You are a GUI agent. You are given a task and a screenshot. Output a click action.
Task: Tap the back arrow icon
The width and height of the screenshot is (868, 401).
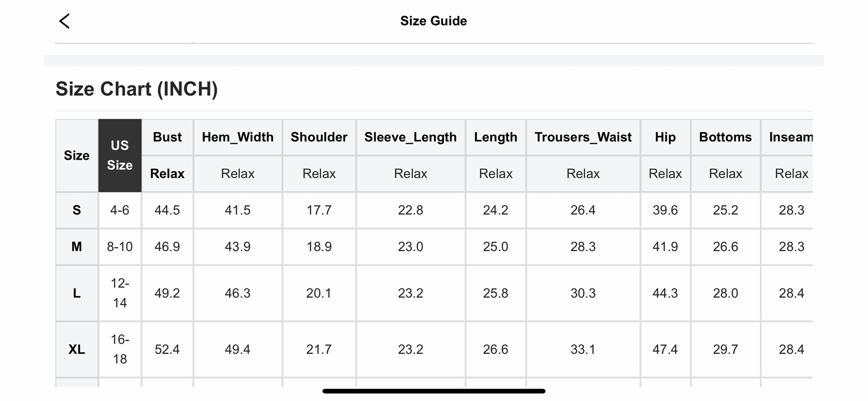[x=65, y=21]
